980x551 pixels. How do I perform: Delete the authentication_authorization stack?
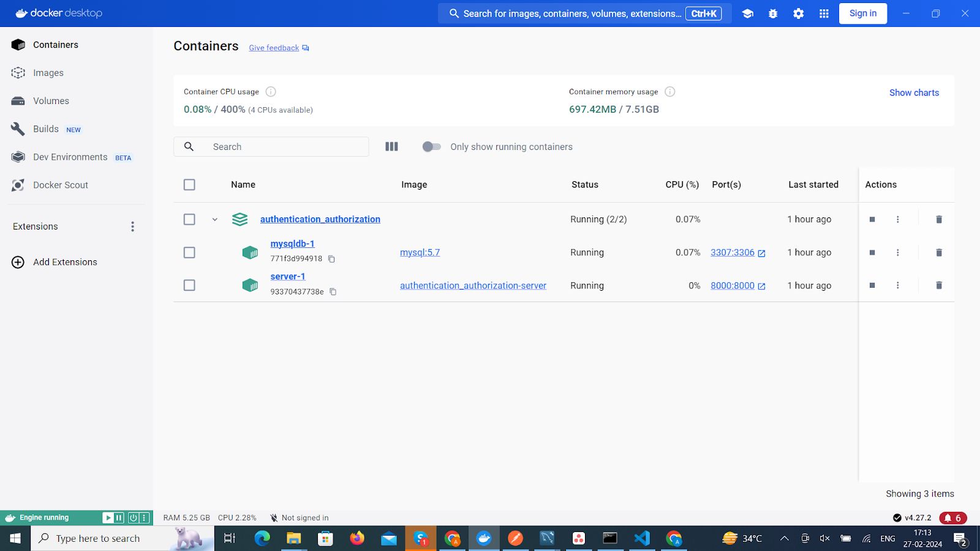pos(939,219)
